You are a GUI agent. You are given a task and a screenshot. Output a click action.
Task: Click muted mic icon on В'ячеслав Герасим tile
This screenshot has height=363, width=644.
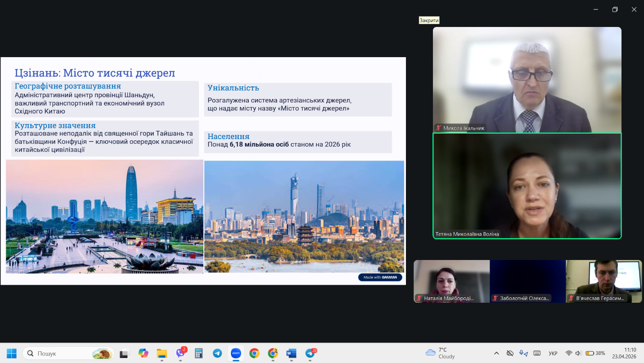[571, 298]
